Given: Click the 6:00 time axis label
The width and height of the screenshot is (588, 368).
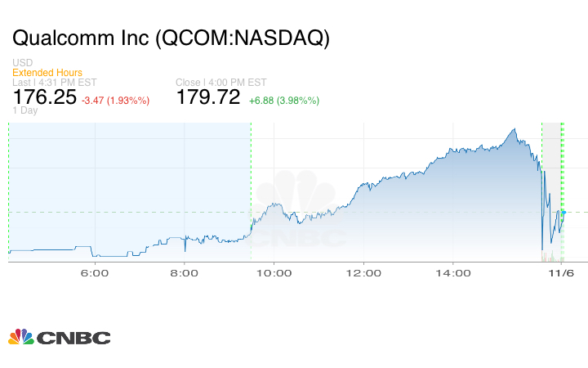Looking at the screenshot, I should [x=95, y=274].
